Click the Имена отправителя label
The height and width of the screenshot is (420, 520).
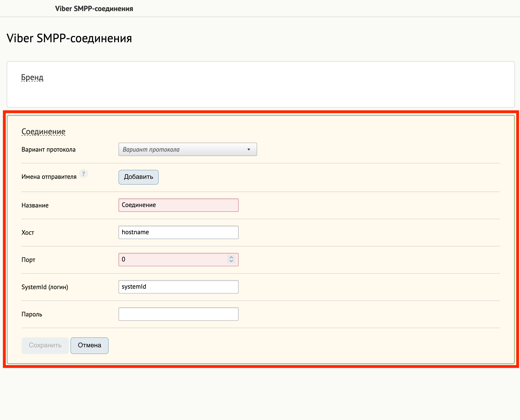tap(49, 177)
